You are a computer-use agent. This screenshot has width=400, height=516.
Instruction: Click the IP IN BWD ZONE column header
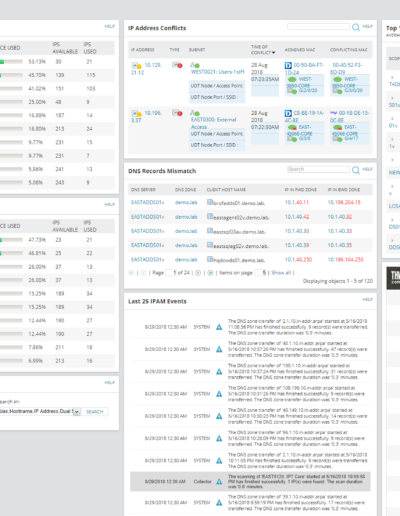[344, 190]
